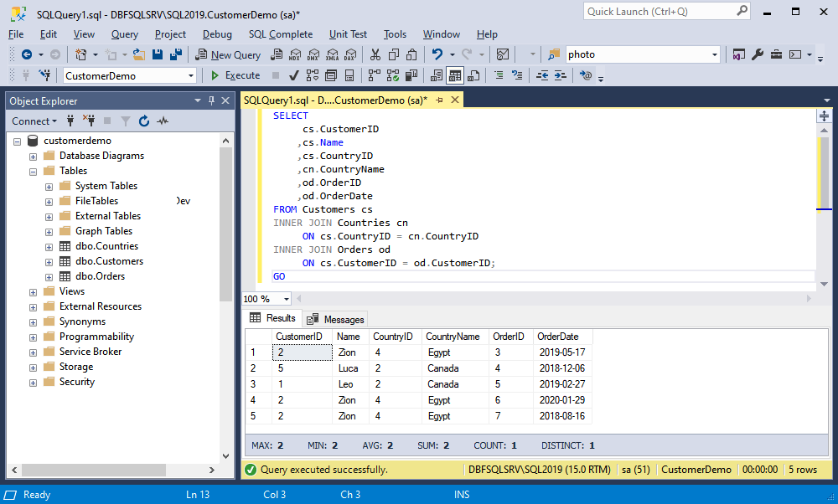Click the Copy icon on the toolbar
The image size is (838, 504).
[x=395, y=54]
